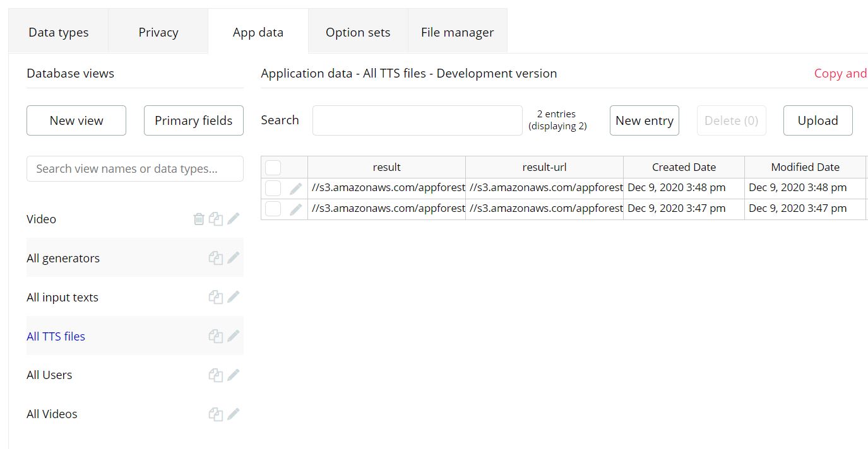Edit the All Videos view via pencil
This screenshot has height=449, width=868.
click(234, 414)
